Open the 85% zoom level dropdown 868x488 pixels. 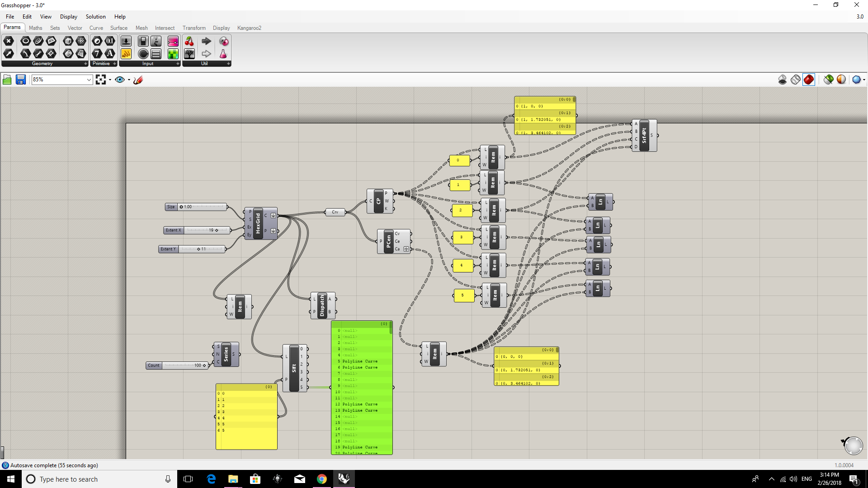click(89, 80)
